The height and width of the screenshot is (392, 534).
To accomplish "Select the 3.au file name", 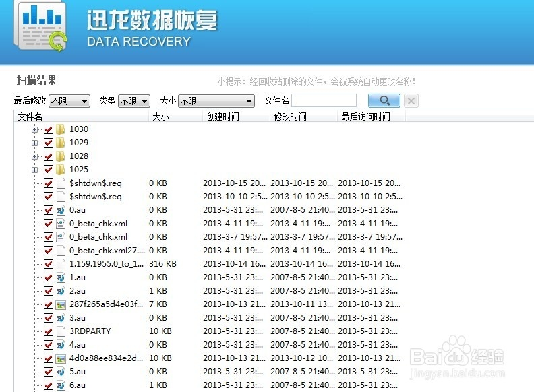I will (x=78, y=318).
